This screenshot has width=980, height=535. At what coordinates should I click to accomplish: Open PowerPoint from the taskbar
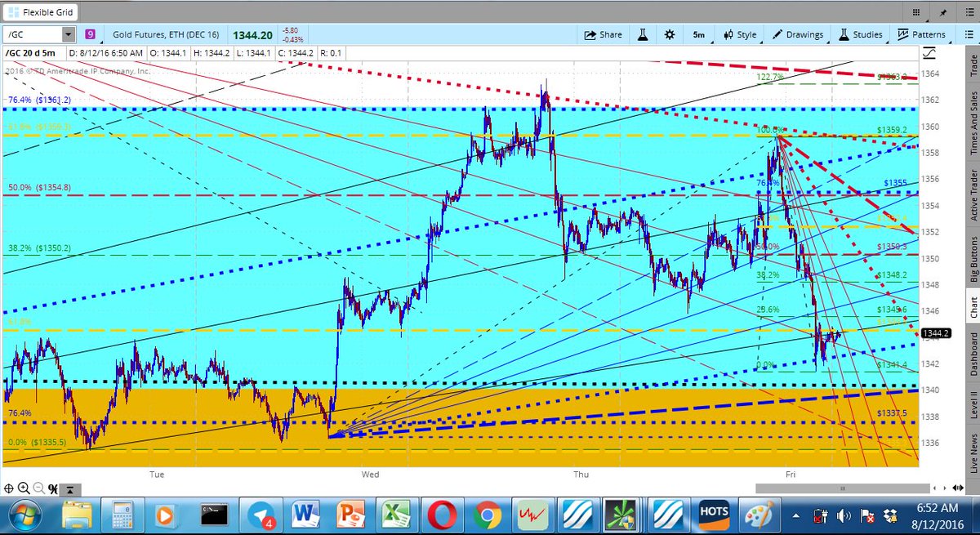tap(350, 516)
